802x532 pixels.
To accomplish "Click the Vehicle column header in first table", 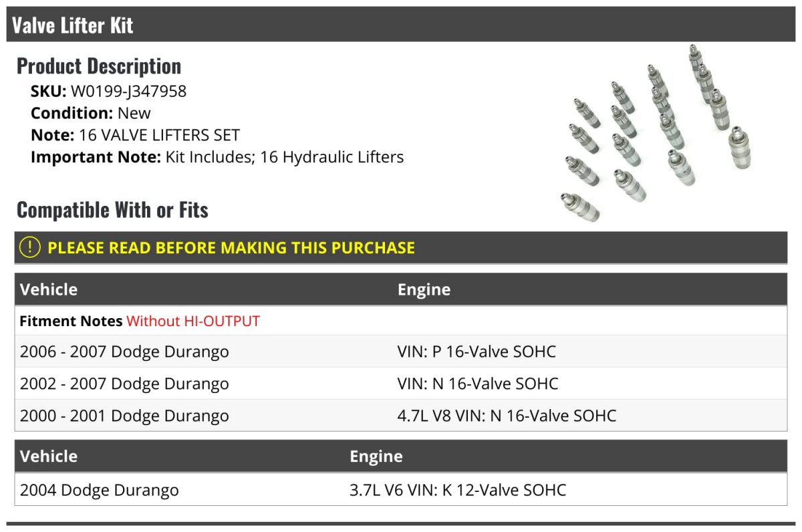I will [49, 289].
